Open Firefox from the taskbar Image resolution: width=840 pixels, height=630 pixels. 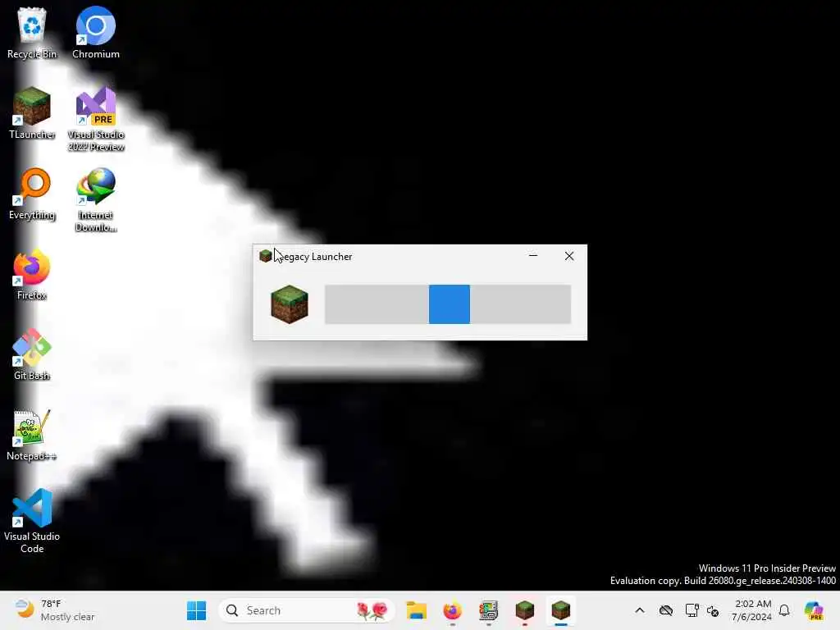tap(452, 610)
